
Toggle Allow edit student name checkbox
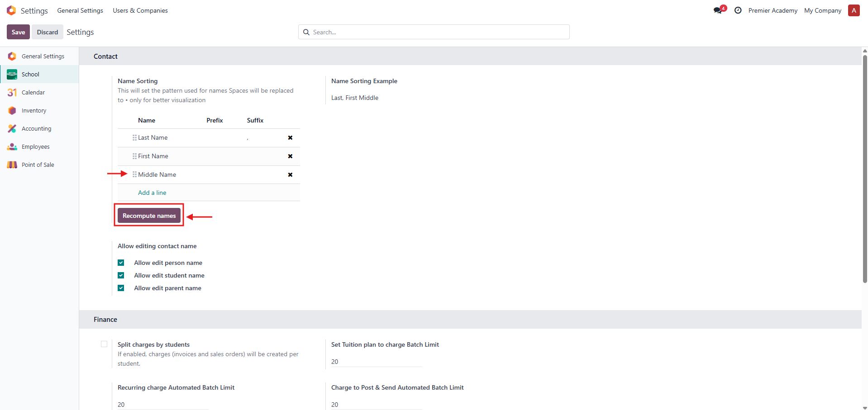[x=121, y=275]
